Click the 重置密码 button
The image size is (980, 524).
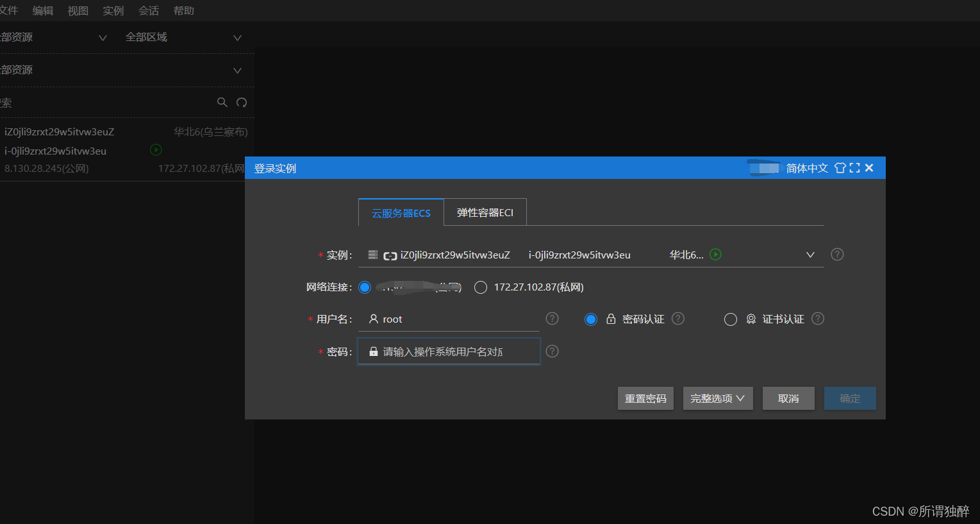tap(645, 398)
